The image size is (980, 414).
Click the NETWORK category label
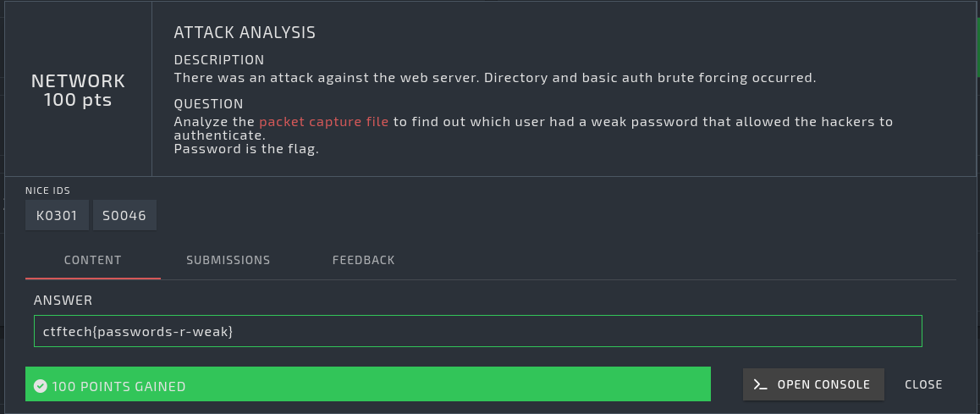tap(78, 81)
